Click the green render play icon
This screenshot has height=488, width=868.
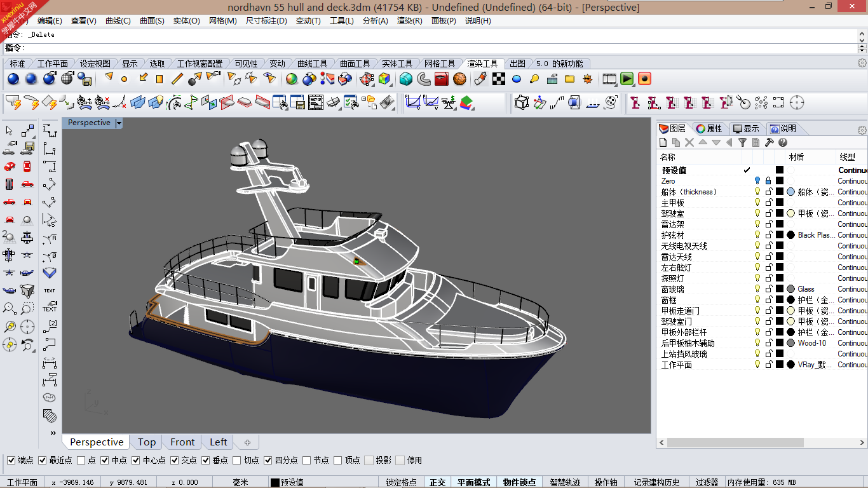627,79
